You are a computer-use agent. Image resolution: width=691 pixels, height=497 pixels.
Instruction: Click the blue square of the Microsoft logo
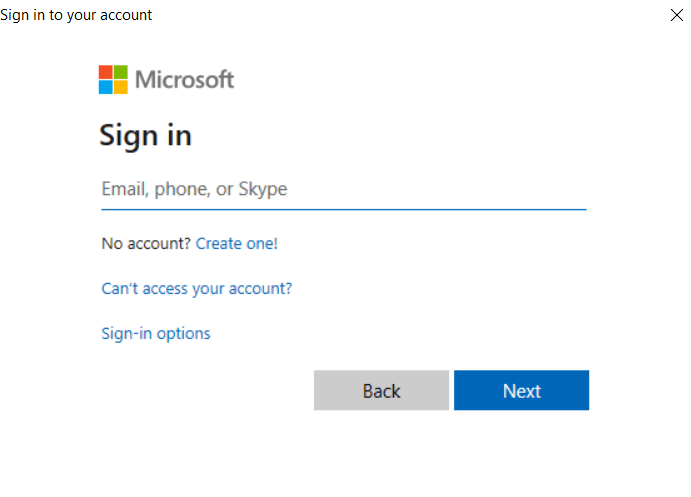(x=105, y=87)
